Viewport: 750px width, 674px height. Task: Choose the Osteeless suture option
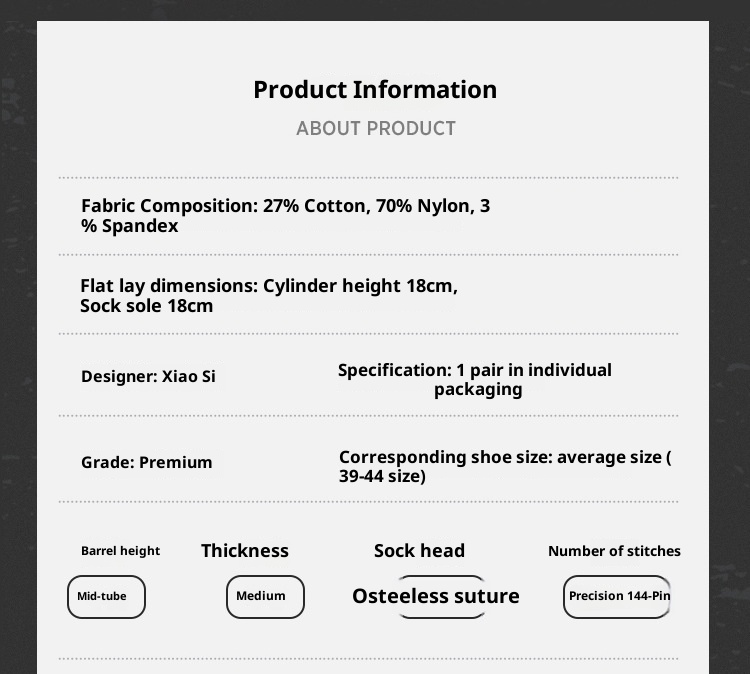click(x=436, y=597)
